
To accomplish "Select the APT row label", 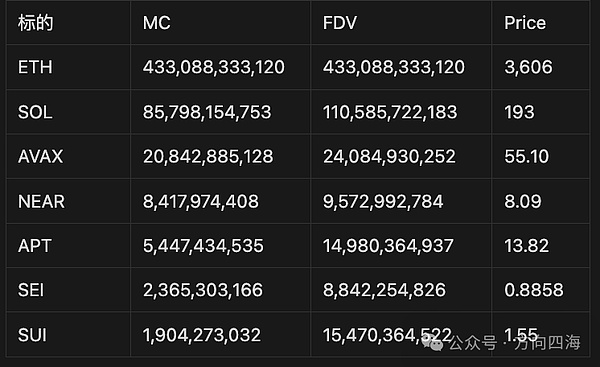I will pos(35,246).
